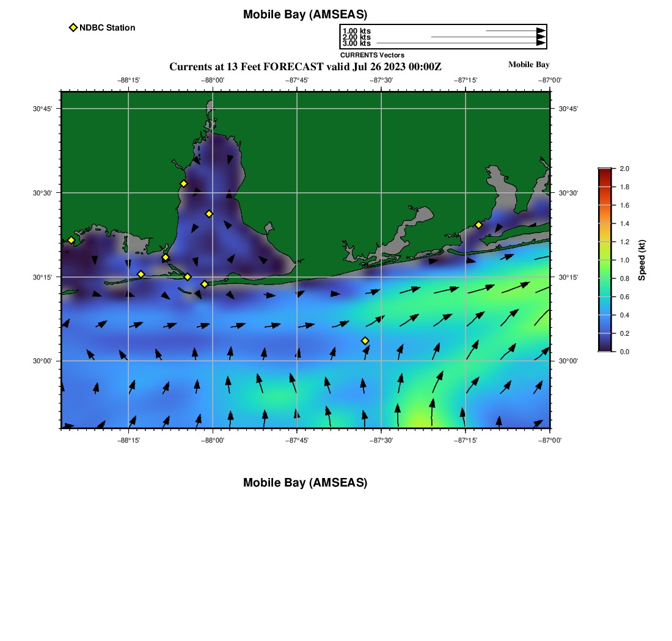The width and height of the screenshot is (672, 641).
Task: Click the 'Speed (kt)' color bar axis label
Action: (x=642, y=260)
